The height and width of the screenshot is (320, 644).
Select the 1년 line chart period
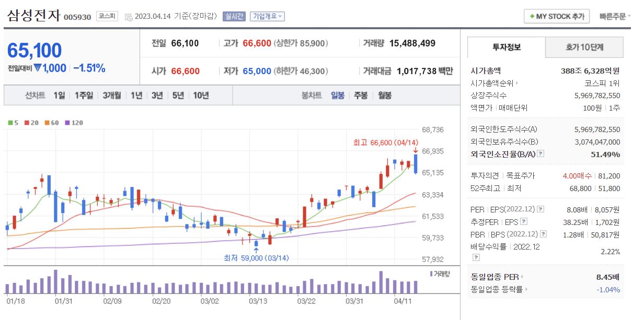click(x=136, y=95)
